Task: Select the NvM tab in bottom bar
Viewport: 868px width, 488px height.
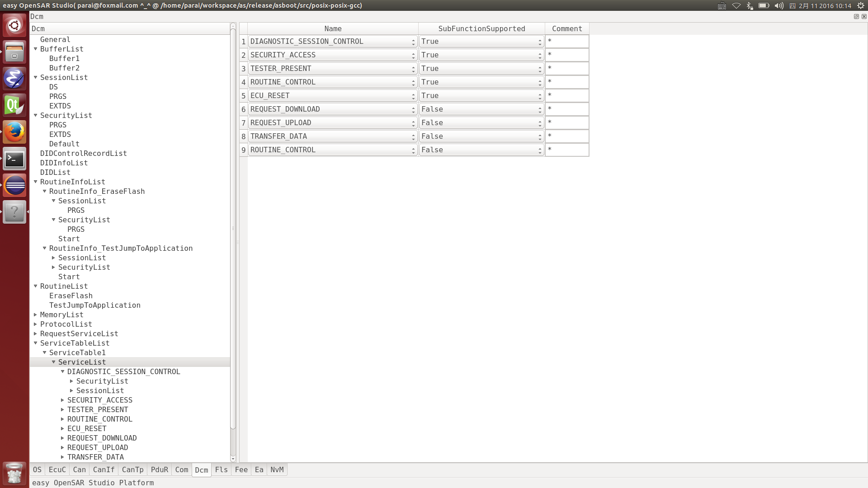Action: (277, 469)
